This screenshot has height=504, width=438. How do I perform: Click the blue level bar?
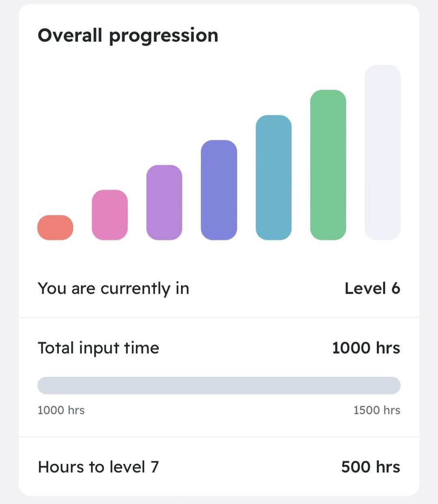tap(274, 177)
